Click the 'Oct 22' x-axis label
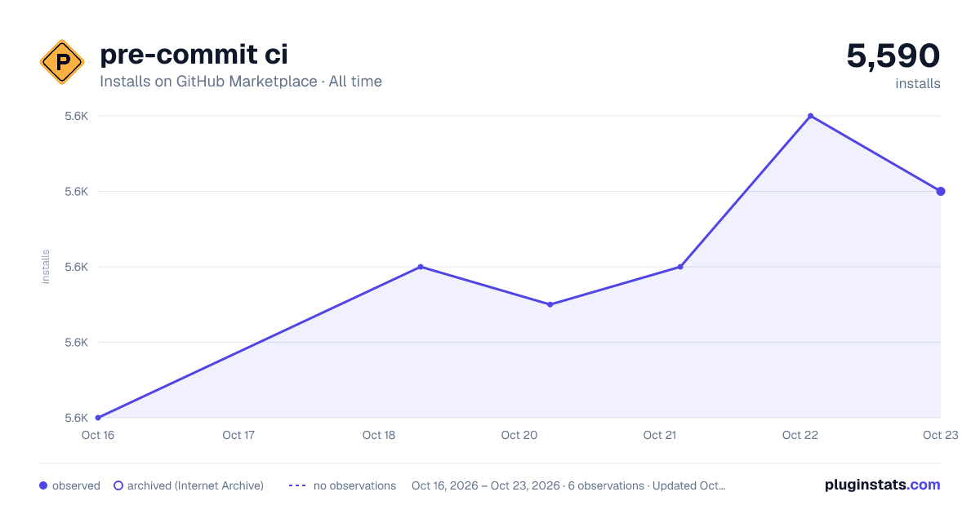980x514 pixels. [x=800, y=436]
